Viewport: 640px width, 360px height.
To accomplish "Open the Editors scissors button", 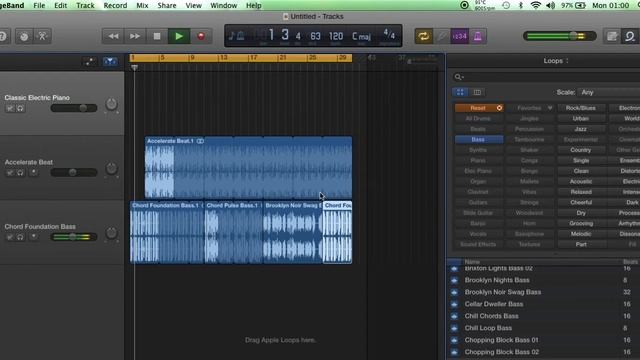I will point(42,36).
